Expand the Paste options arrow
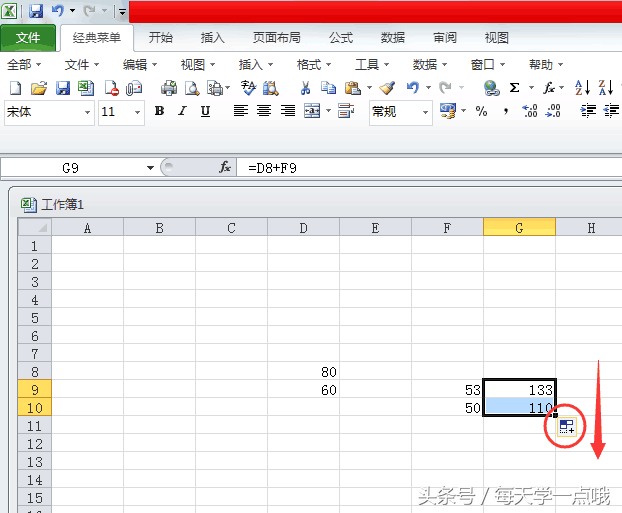The width and height of the screenshot is (622, 513). click(x=369, y=88)
